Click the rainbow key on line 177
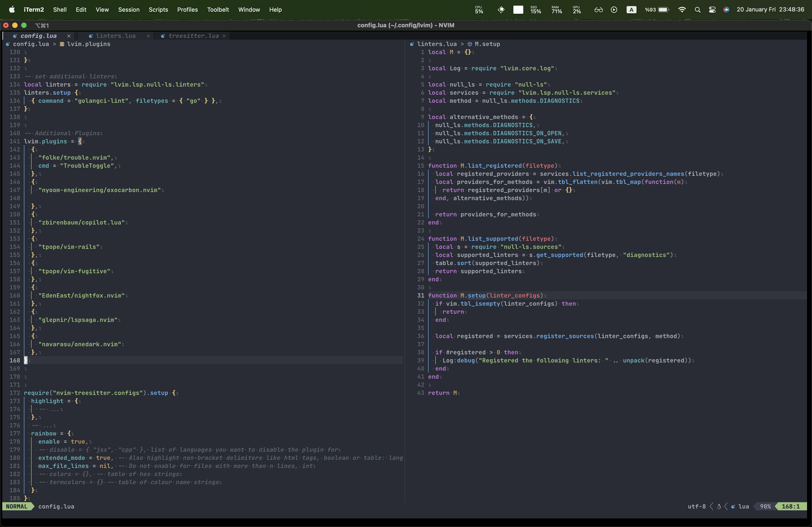Screen dimensions: 812x527 (44, 434)
